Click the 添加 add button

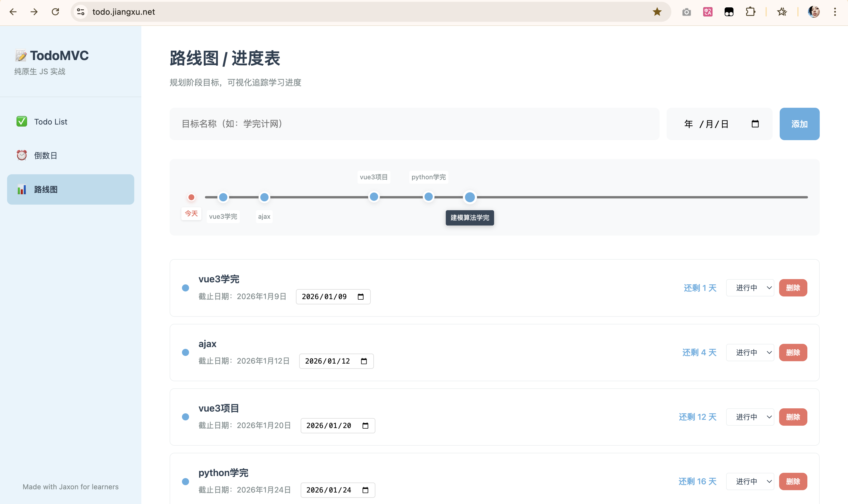799,124
